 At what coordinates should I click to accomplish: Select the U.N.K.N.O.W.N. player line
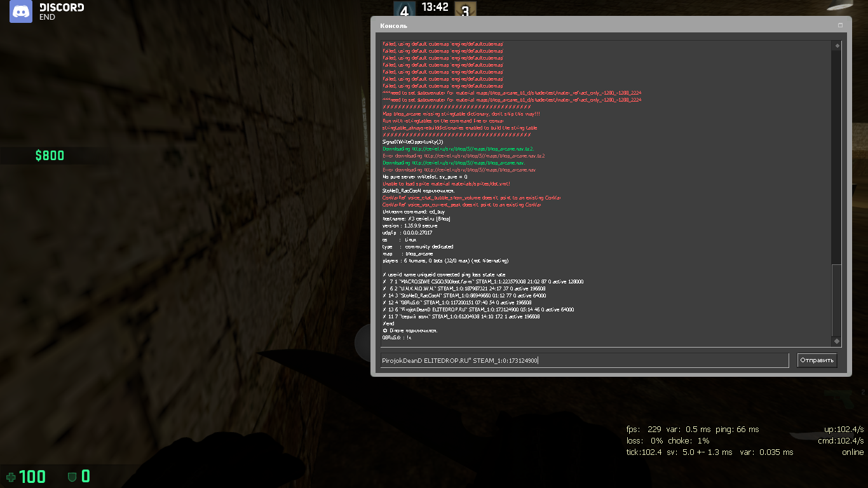tap(464, 288)
